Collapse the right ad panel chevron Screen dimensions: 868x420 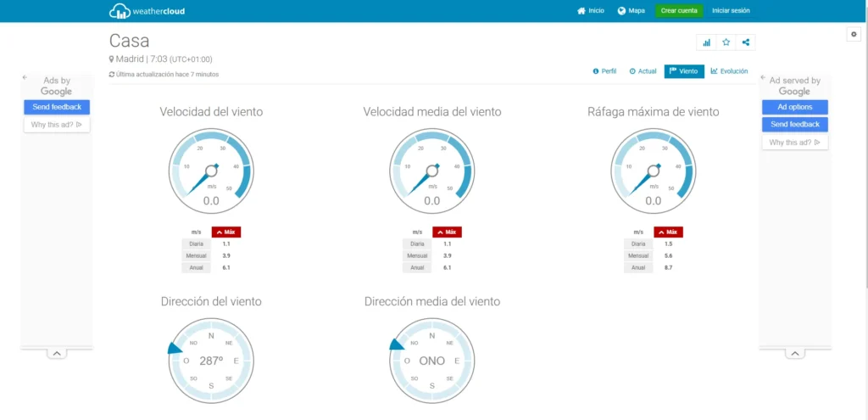coord(794,352)
